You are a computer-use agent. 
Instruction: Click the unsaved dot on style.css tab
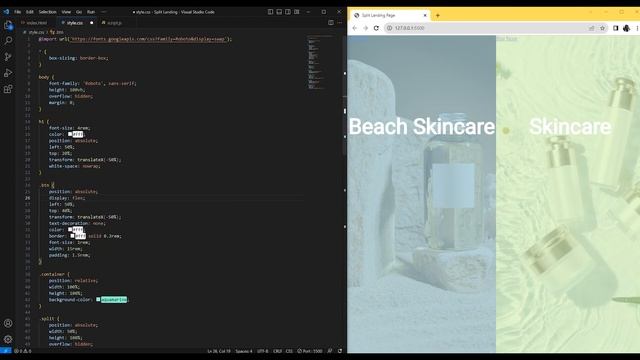91,23
